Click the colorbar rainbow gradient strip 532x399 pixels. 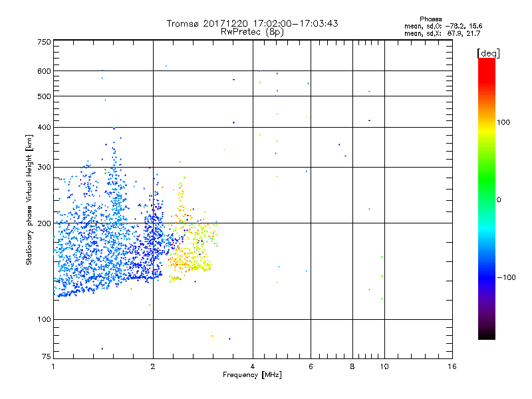[x=487, y=198]
